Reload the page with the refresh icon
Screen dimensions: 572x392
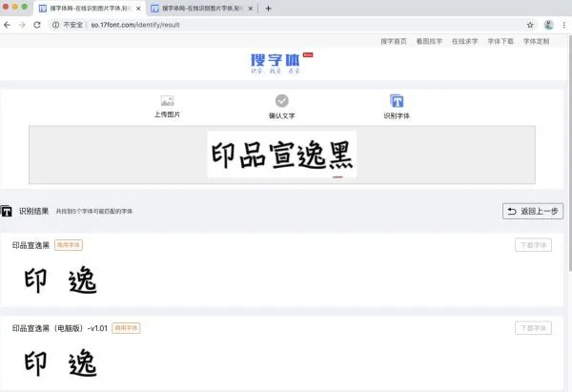37,25
